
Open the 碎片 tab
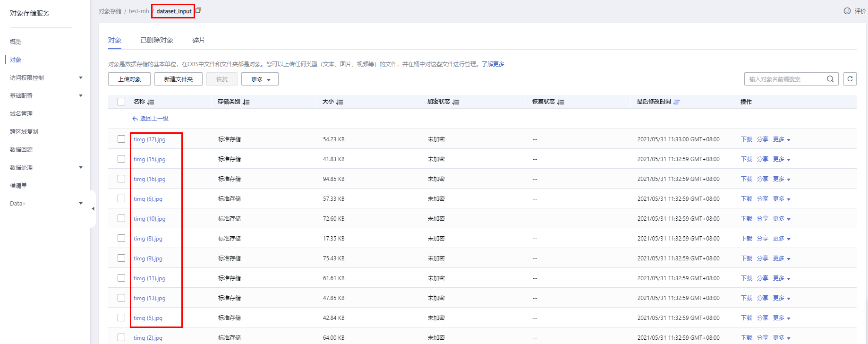[x=199, y=40]
